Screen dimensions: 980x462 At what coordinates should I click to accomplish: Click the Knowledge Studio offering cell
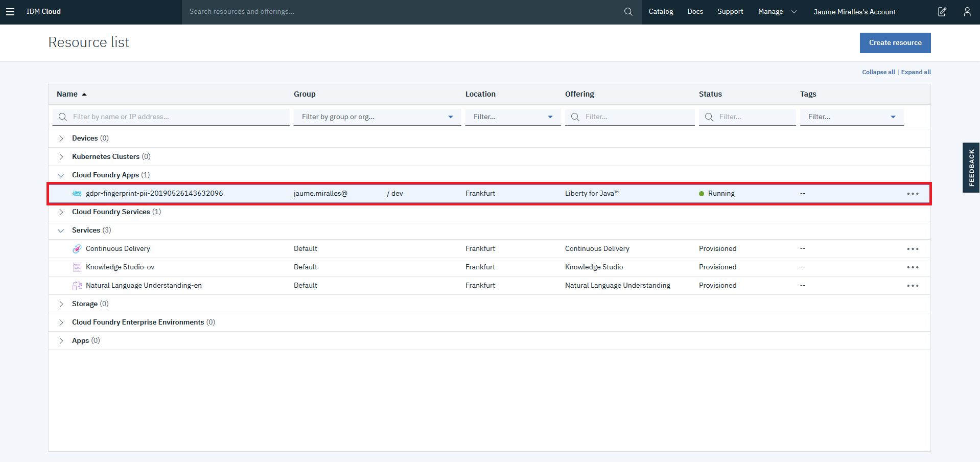pos(594,267)
